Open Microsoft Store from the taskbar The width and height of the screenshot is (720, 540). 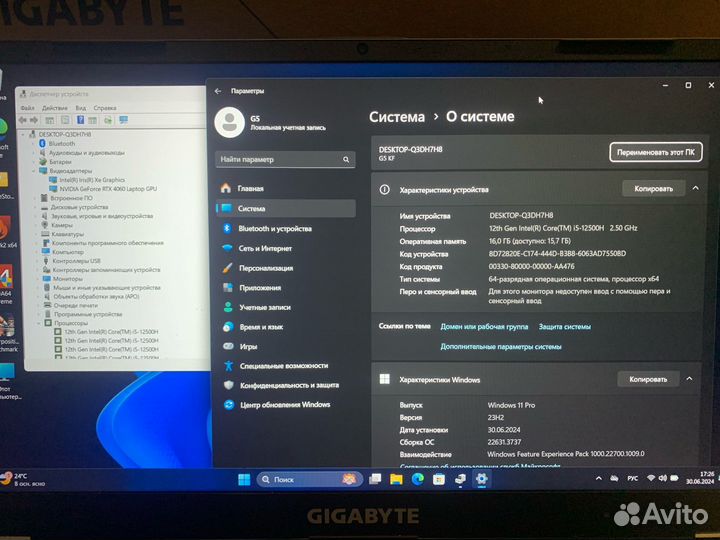click(439, 479)
